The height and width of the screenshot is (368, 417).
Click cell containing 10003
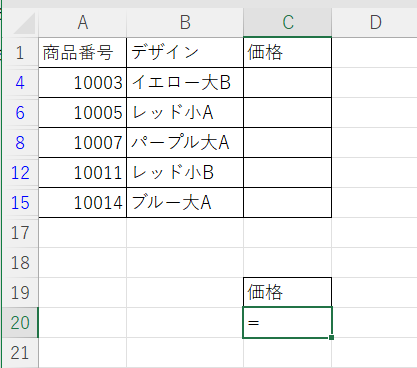click(x=83, y=83)
